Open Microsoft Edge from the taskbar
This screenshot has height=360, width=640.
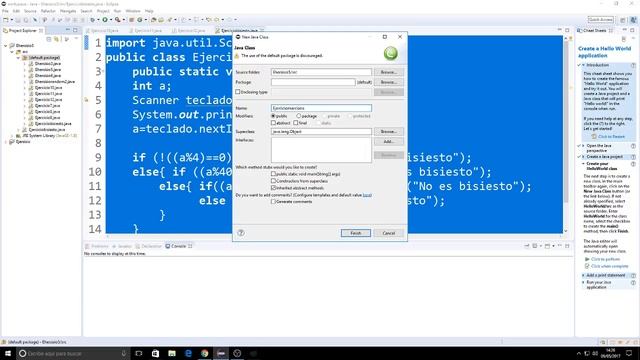(188, 353)
